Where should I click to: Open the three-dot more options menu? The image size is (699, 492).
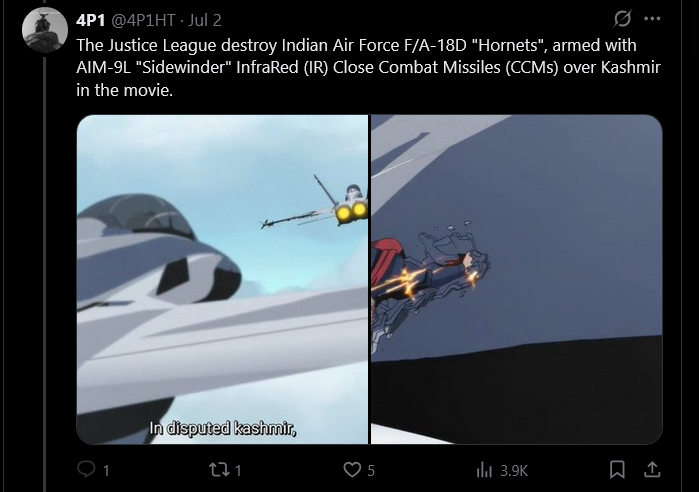click(x=652, y=19)
